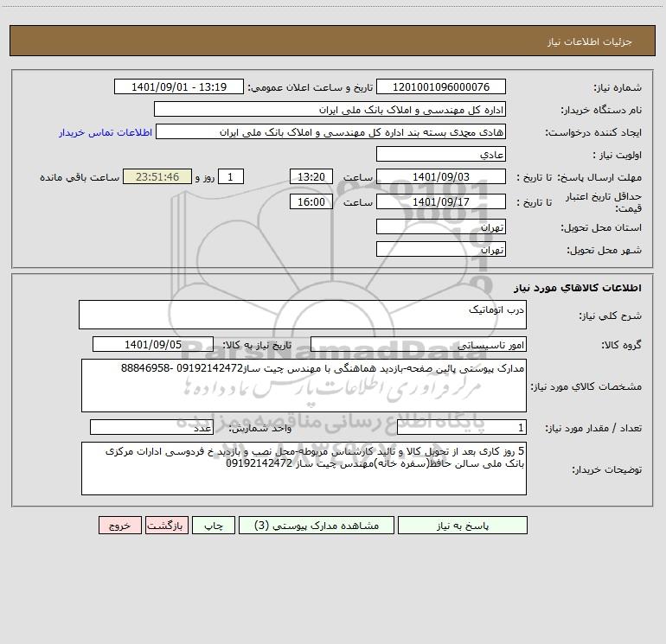Click the buyer notes text area
Screen dimensions: 666x644
pos(304,469)
